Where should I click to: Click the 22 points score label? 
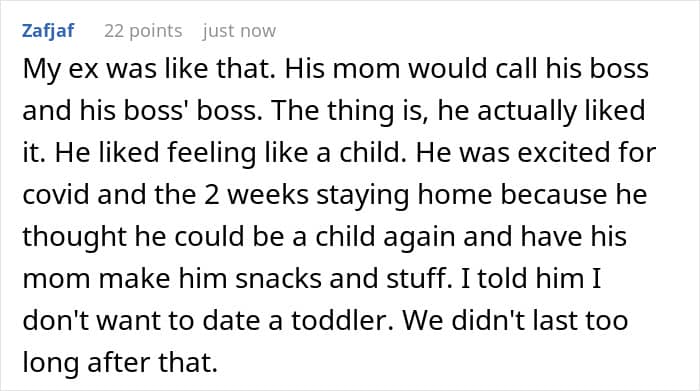(x=143, y=31)
